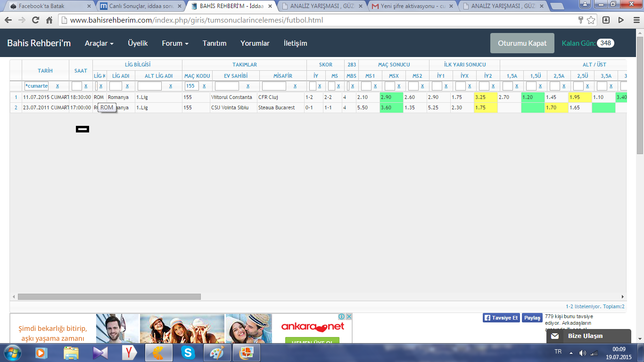Click the download extension icon in toolbar
The image size is (644, 362).
pyautogui.click(x=606, y=20)
